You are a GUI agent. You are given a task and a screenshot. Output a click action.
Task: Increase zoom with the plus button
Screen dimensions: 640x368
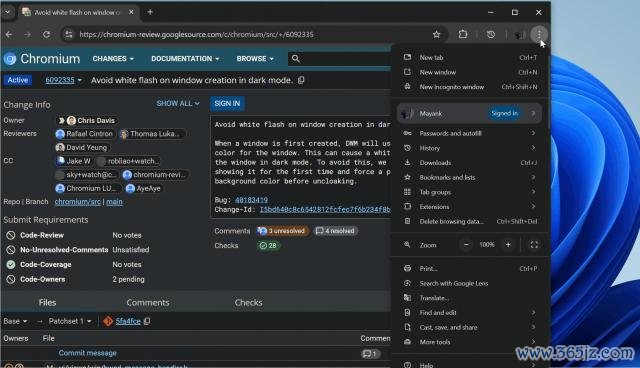508,245
